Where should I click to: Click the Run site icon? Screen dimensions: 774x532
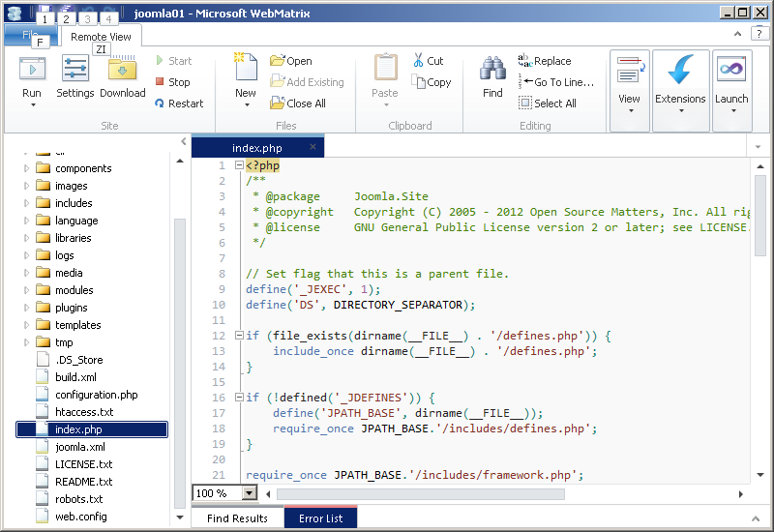(32, 70)
